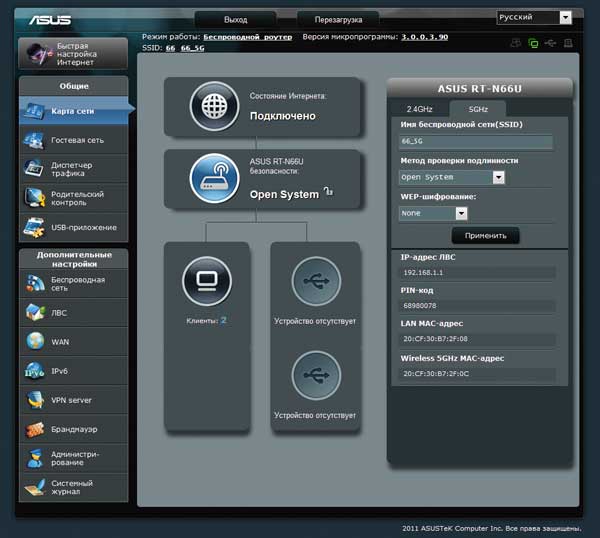Open the WEP encryption None dropdown
The height and width of the screenshot is (538, 600).
tap(433, 213)
